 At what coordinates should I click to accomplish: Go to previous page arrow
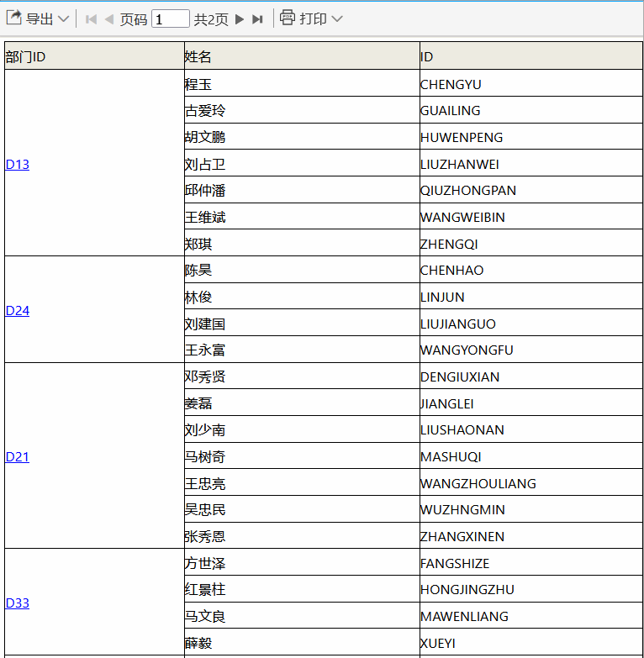[109, 19]
